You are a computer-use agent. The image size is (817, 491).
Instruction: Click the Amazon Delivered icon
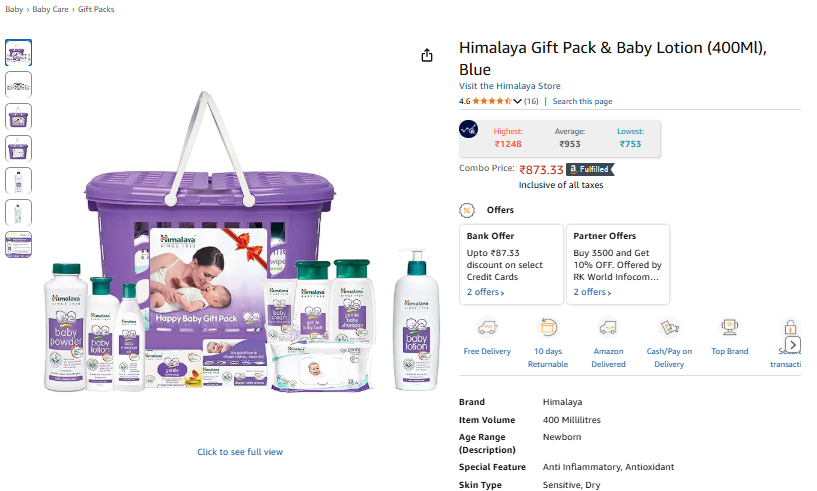click(x=608, y=328)
